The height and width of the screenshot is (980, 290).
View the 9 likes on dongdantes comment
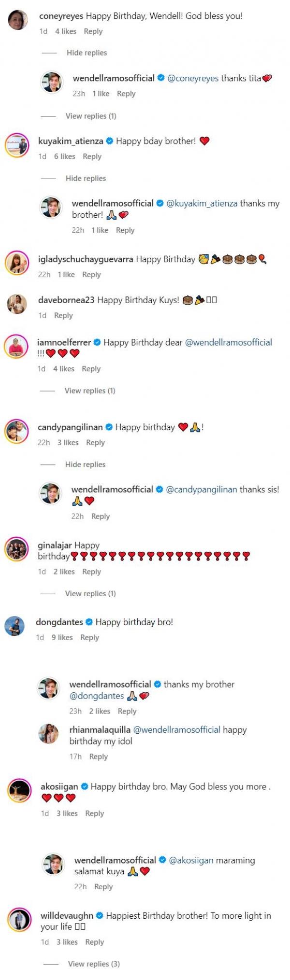62,637
